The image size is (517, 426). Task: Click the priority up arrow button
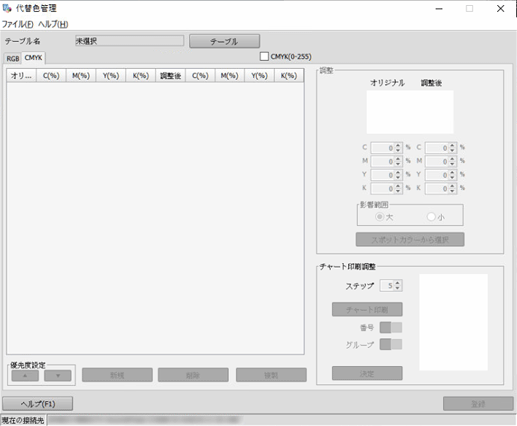25,376
